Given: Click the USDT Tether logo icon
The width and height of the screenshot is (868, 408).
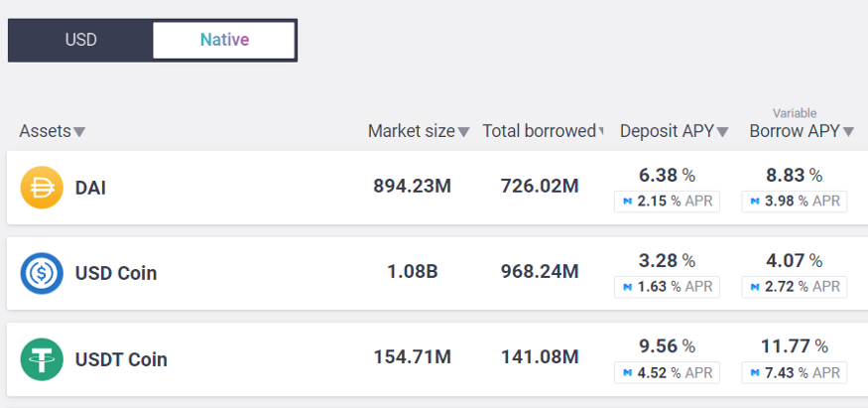Looking at the screenshot, I should [42, 359].
